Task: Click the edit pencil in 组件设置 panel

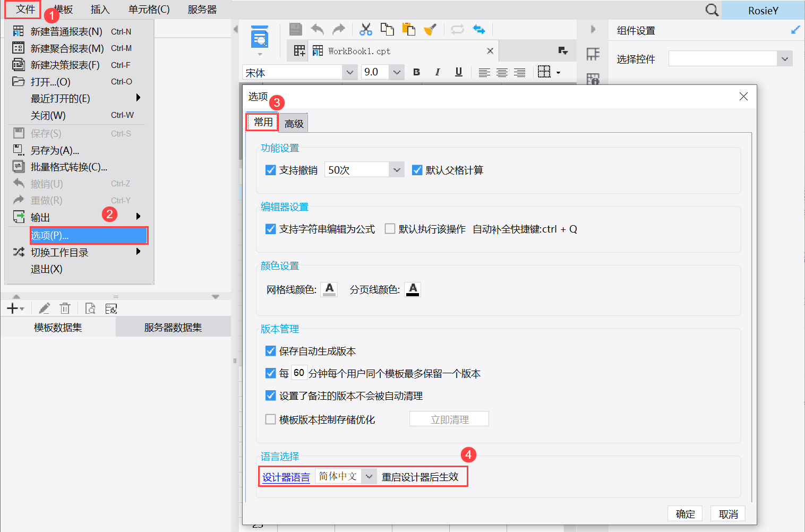Action: [795, 30]
